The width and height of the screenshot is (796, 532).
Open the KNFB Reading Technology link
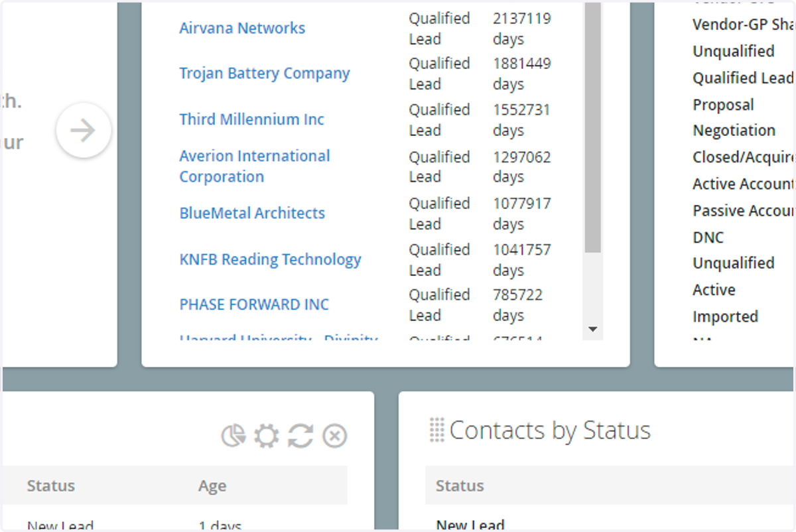[x=270, y=259]
